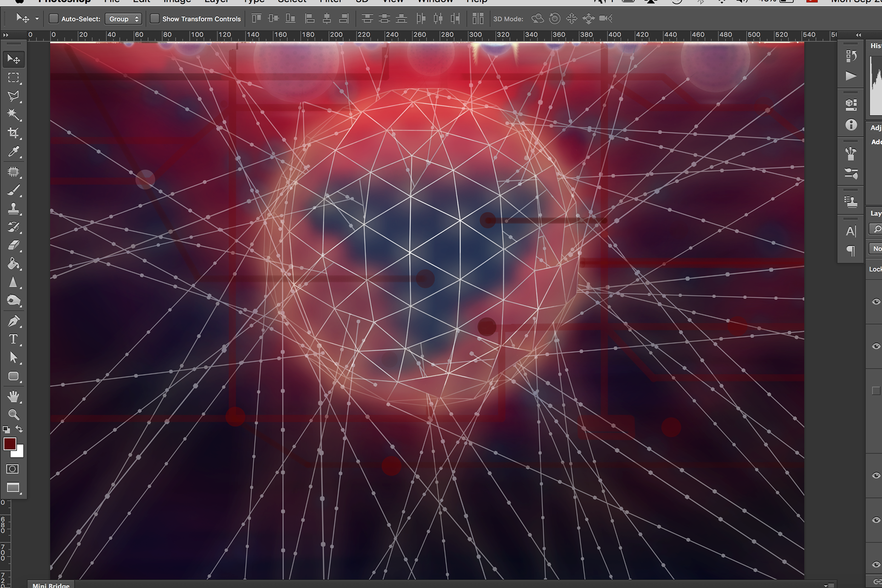Toggle visibility of the top layer eye

pos(876,302)
